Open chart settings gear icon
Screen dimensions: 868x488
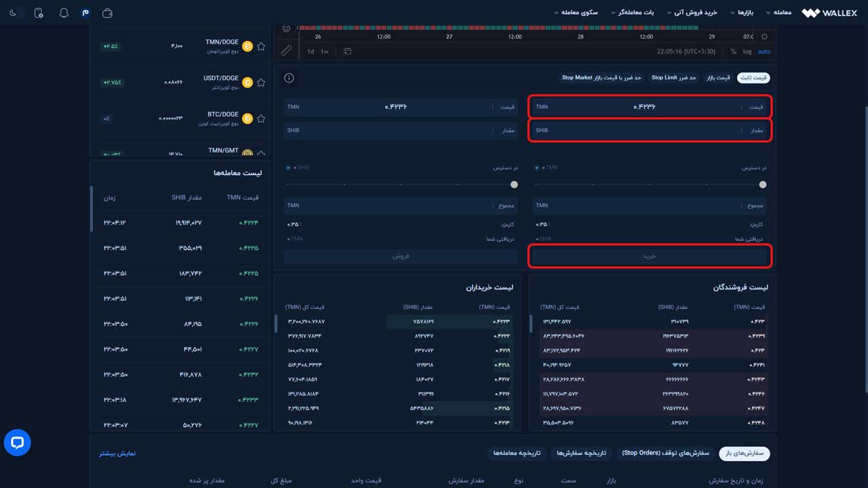coord(764,37)
